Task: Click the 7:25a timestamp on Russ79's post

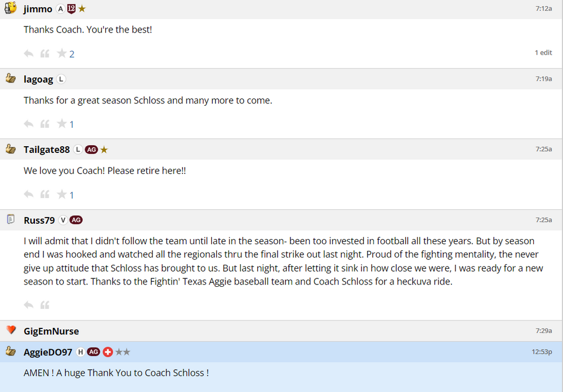Action: (543, 220)
